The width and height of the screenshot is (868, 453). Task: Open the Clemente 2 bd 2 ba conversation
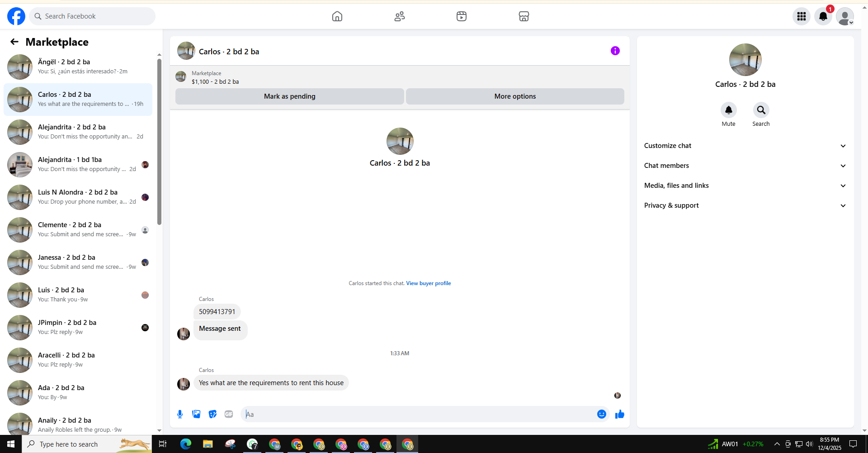click(x=78, y=230)
